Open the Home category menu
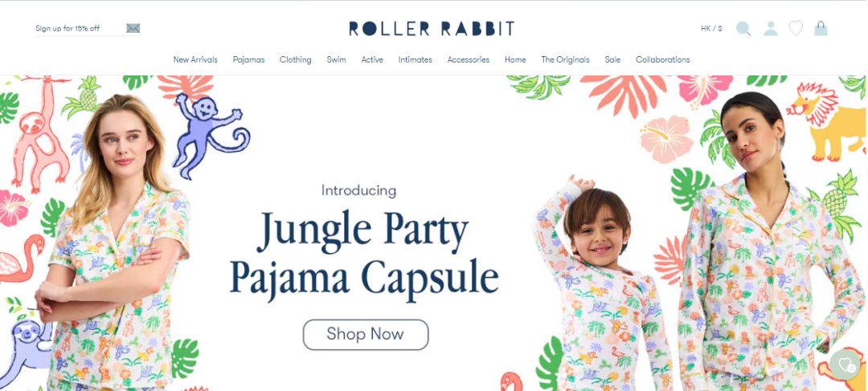Image resolution: width=868 pixels, height=391 pixels. pyautogui.click(x=515, y=59)
